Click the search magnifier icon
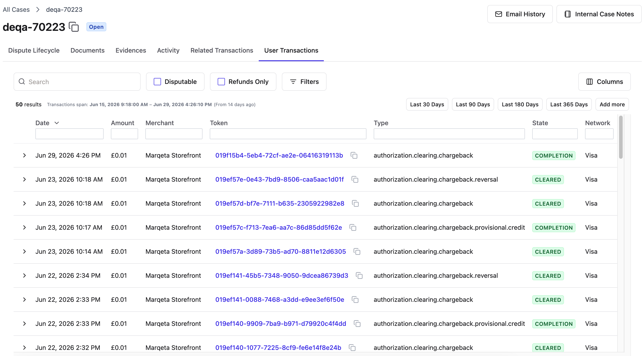644x356 pixels. [22, 81]
